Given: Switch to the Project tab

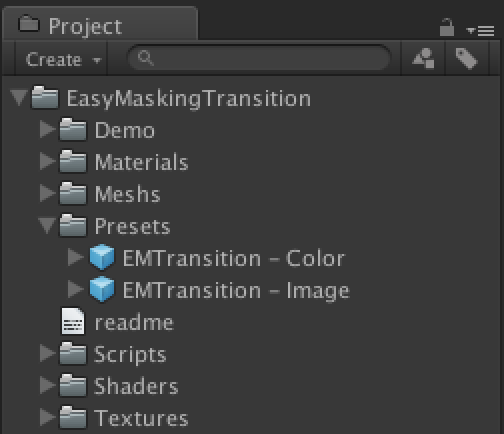Looking at the screenshot, I should 100,24.
